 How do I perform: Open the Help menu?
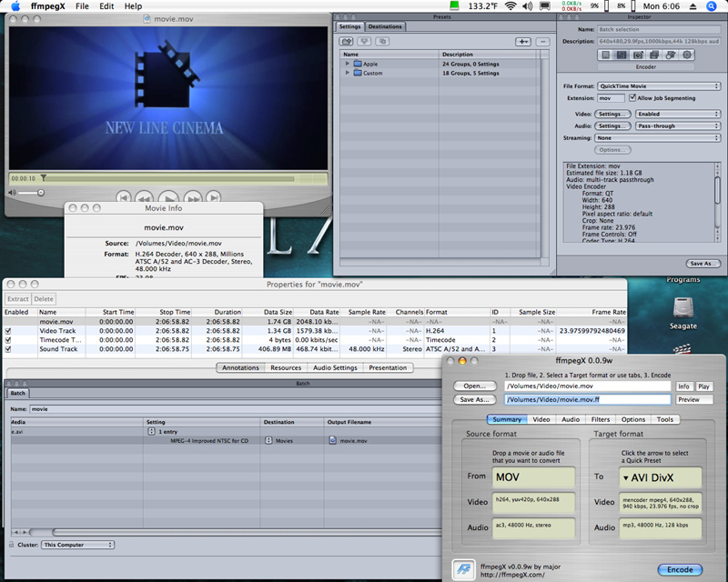coord(133,6)
